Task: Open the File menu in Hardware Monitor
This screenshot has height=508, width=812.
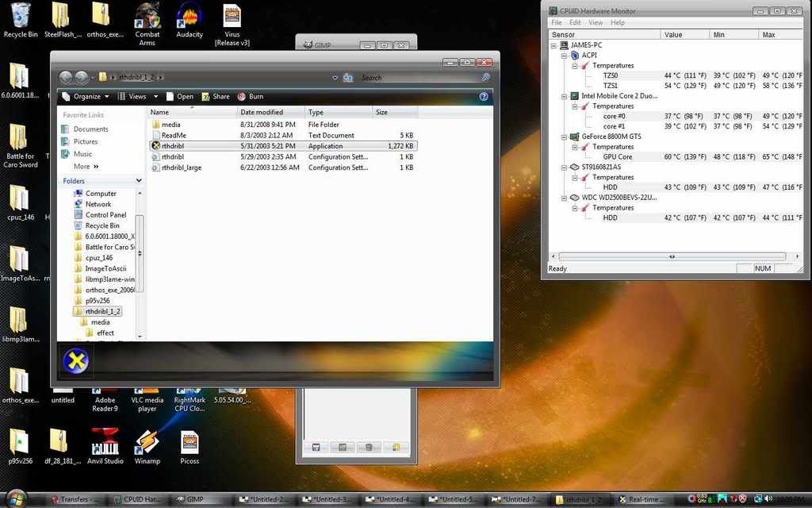Action: (557, 23)
